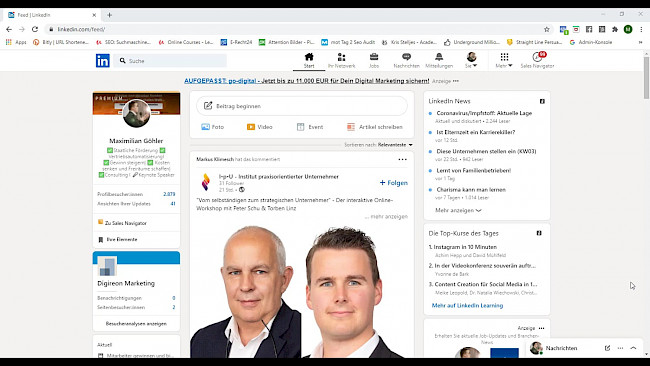650x366 pixels.
Task: Click the page vertical scrollbar
Action: 646,78
